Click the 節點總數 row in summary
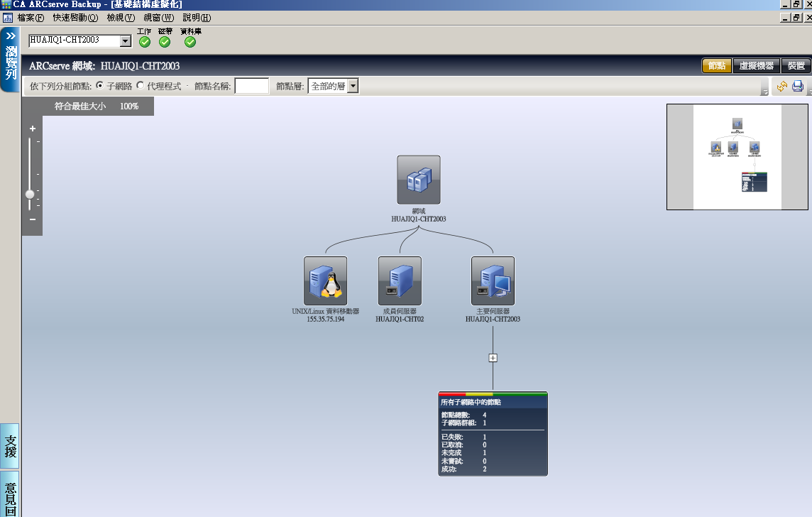This screenshot has width=812, height=517. pyautogui.click(x=464, y=415)
